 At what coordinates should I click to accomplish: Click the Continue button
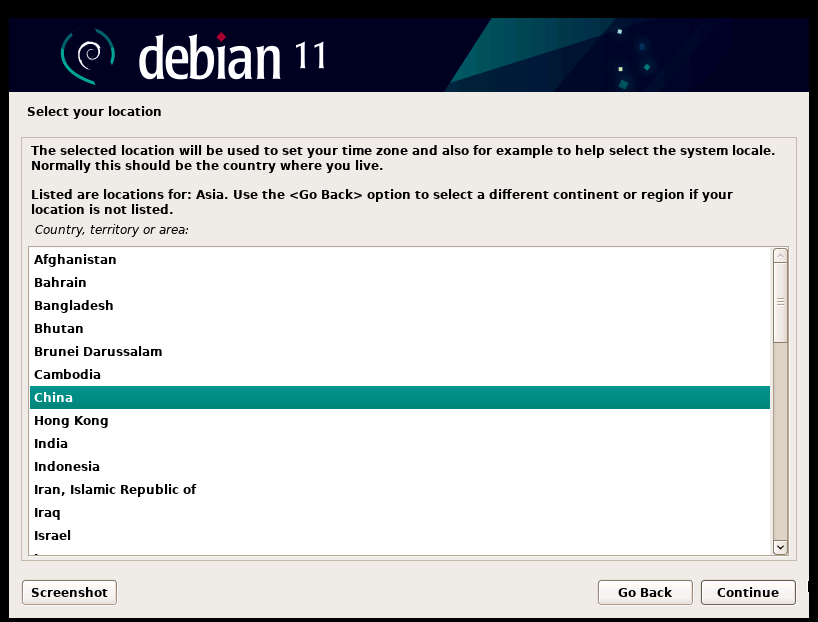748,592
